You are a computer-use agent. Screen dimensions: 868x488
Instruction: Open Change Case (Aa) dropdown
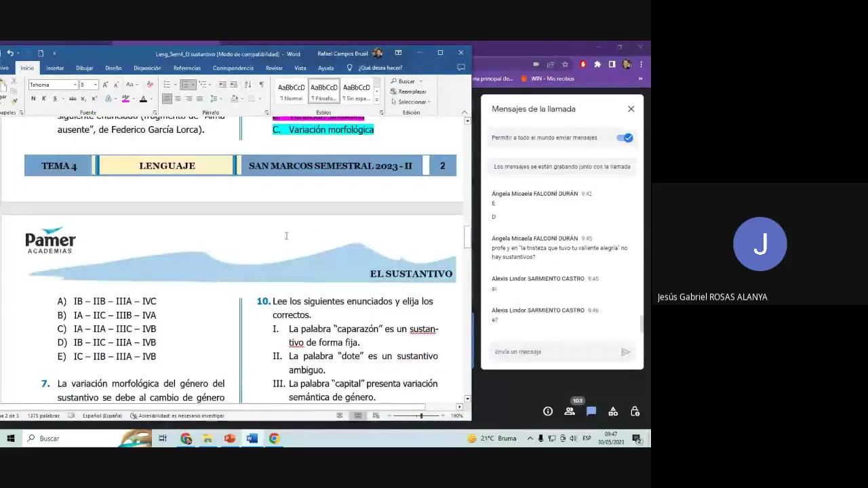134,85
